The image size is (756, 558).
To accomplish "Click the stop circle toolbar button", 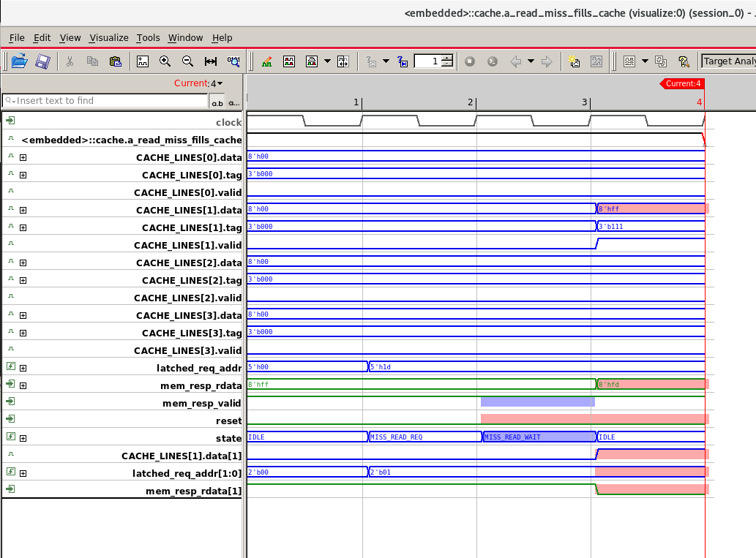I will 470,61.
